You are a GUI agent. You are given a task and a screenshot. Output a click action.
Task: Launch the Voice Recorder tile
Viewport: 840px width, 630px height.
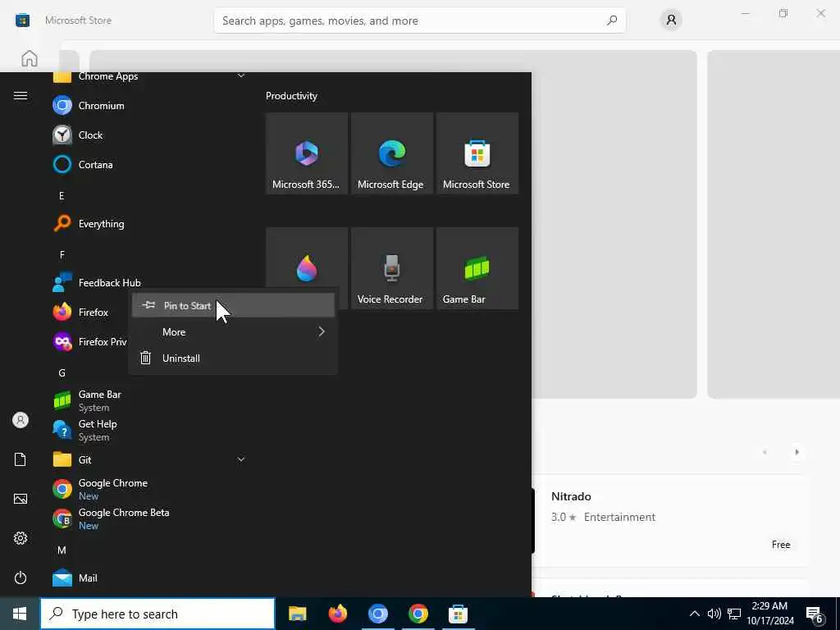pyautogui.click(x=391, y=268)
